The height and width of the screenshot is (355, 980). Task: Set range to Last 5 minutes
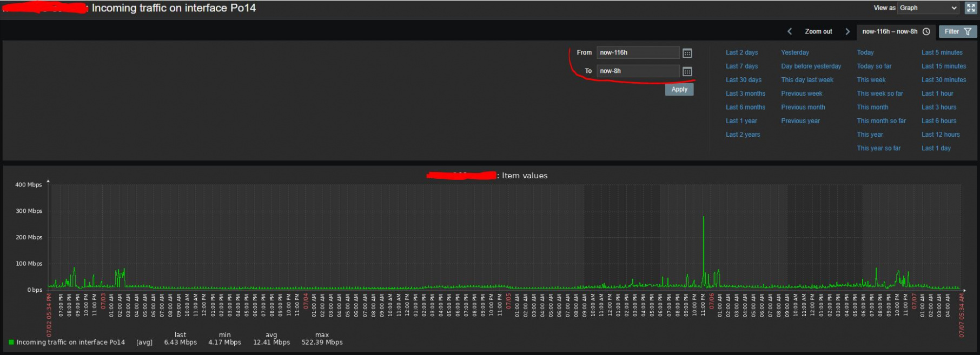(x=942, y=52)
